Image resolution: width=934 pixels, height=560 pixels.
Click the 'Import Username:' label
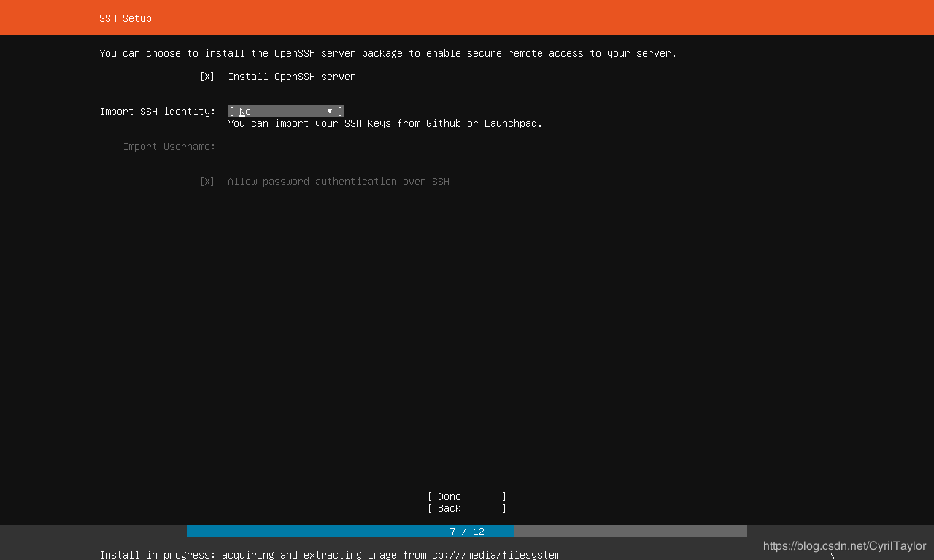[x=169, y=147]
